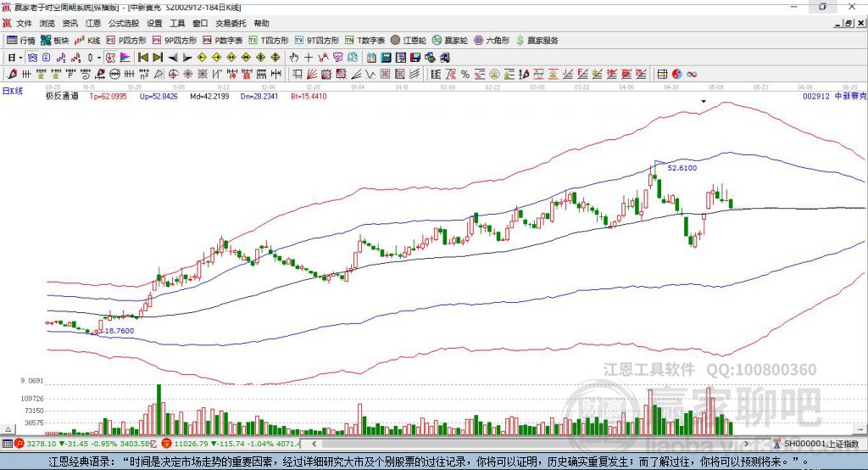The height and width of the screenshot is (470, 868).
Task: Click the 极反通道 indicator label
Action: pyautogui.click(x=62, y=96)
